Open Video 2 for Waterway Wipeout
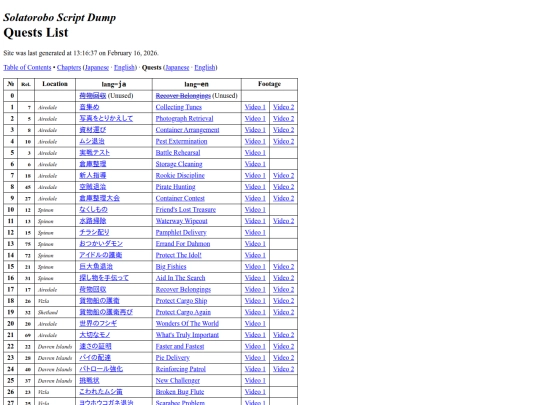The width and height of the screenshot is (540, 405). tap(283, 221)
